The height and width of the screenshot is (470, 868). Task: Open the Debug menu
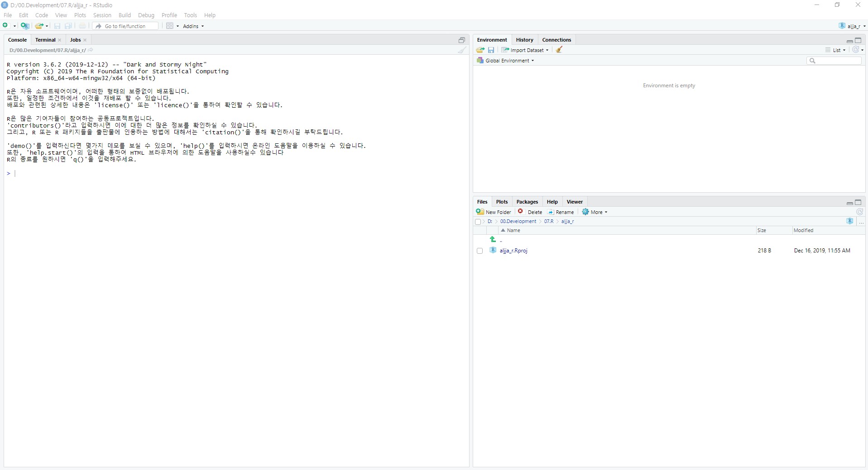(146, 15)
